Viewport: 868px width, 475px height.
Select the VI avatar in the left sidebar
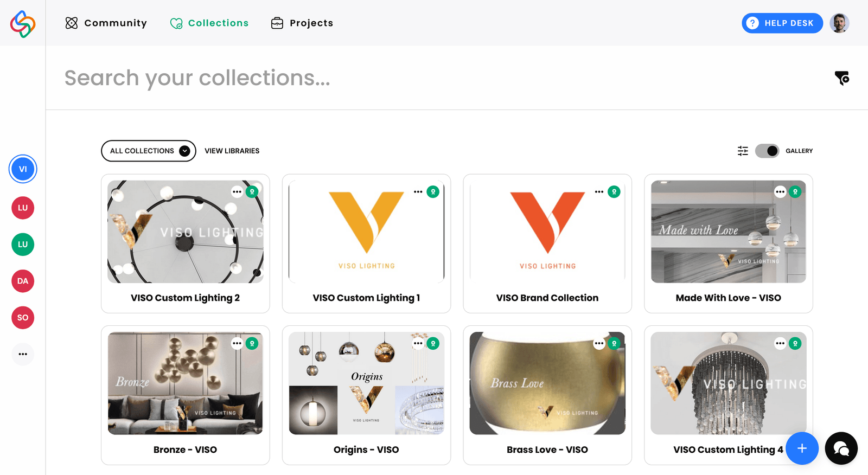click(x=22, y=169)
